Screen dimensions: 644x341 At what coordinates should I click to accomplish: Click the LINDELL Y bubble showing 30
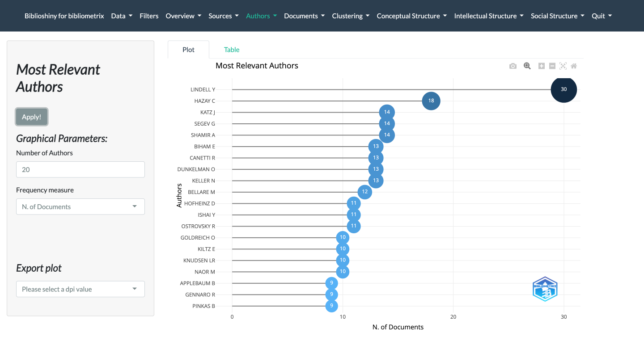click(x=563, y=89)
